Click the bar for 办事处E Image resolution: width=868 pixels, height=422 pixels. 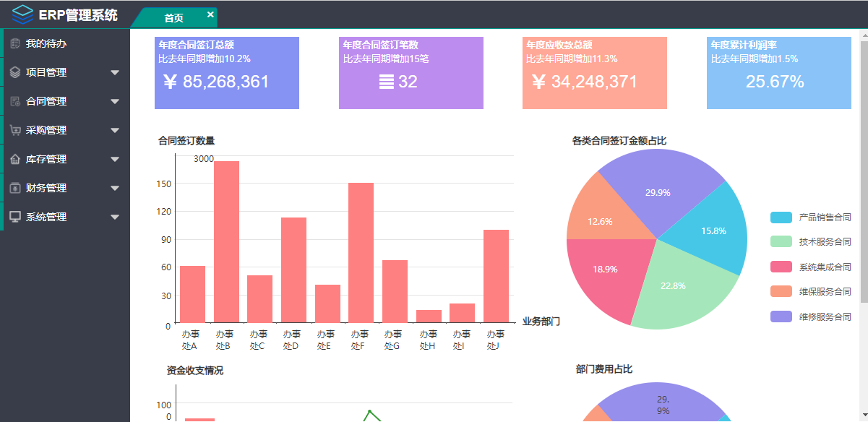(327, 304)
